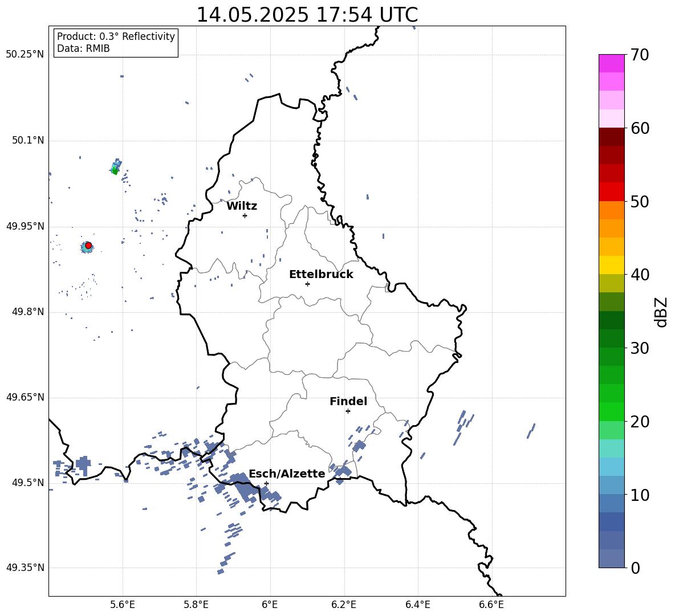This screenshot has width=675, height=616.
Task: Click the 49.65°N latitude label
Action: tap(25, 397)
